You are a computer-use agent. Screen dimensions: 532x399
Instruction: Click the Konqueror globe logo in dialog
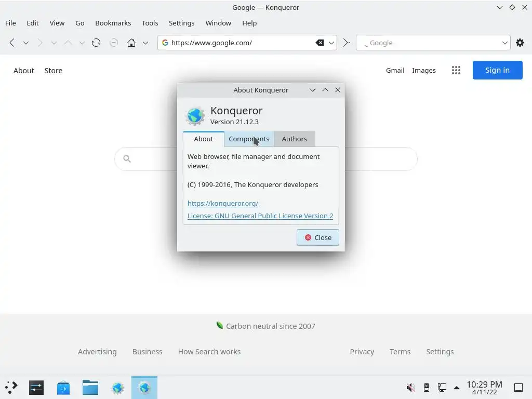195,116
